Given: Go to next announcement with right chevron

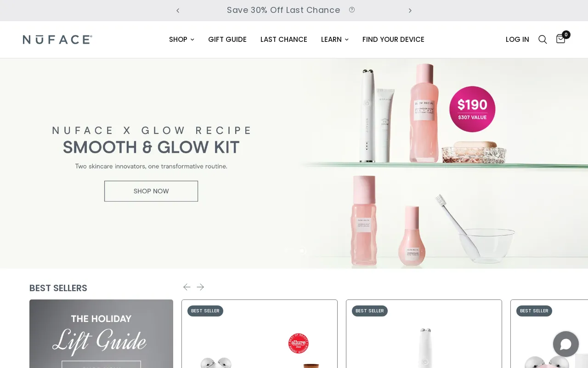Looking at the screenshot, I should coord(410,11).
